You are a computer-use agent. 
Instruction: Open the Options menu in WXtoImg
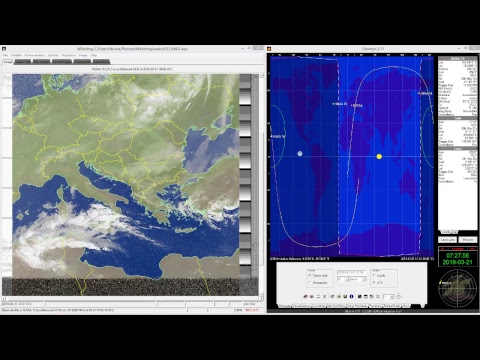point(53,55)
